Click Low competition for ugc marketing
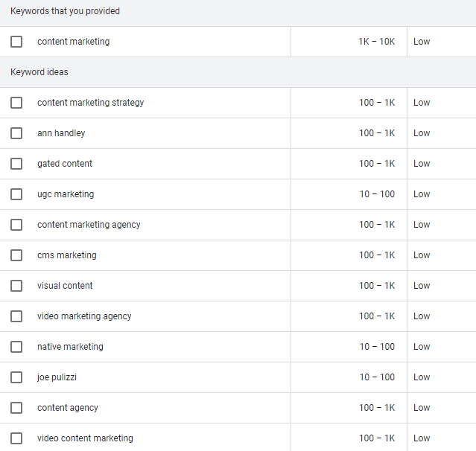This screenshot has height=451, width=476. (x=422, y=194)
